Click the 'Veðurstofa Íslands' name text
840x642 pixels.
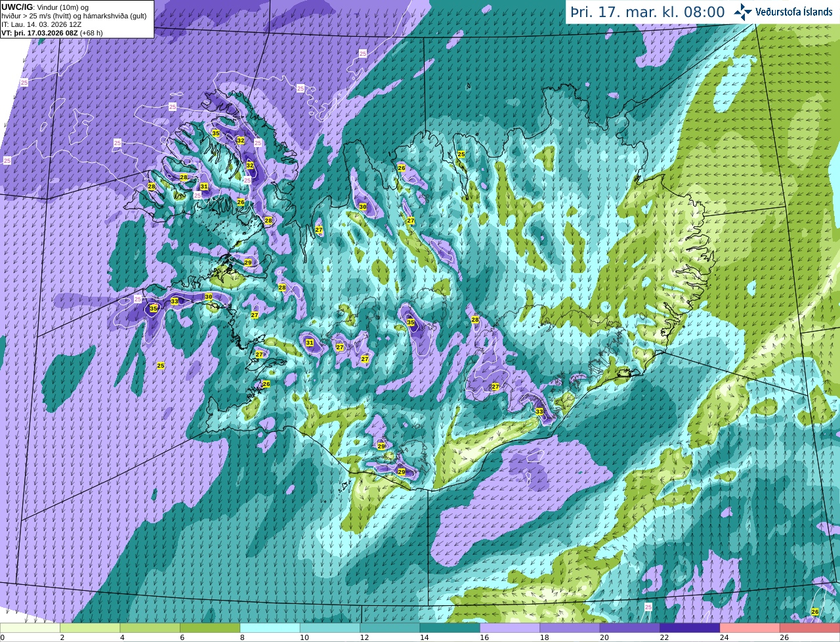793,12
